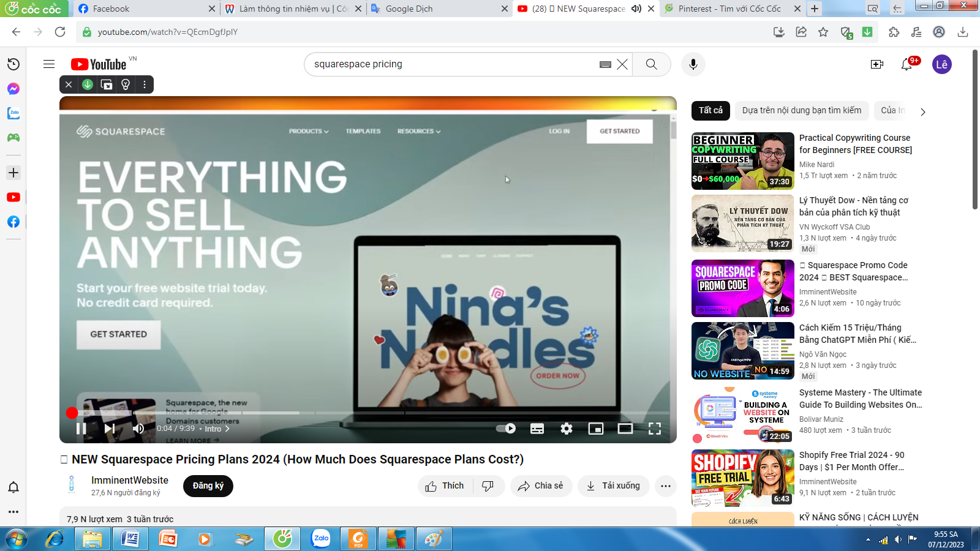Open more actions under the video
Image resolution: width=980 pixels, height=551 pixels.
coord(666,486)
